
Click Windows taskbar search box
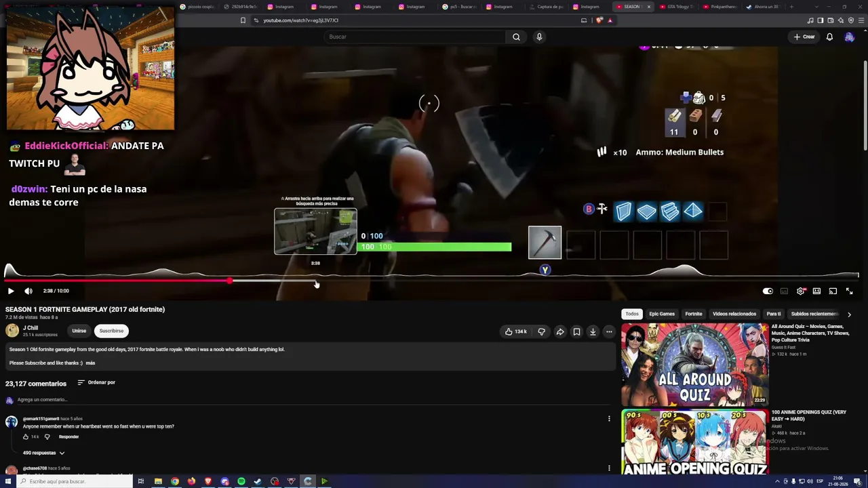coord(75,481)
